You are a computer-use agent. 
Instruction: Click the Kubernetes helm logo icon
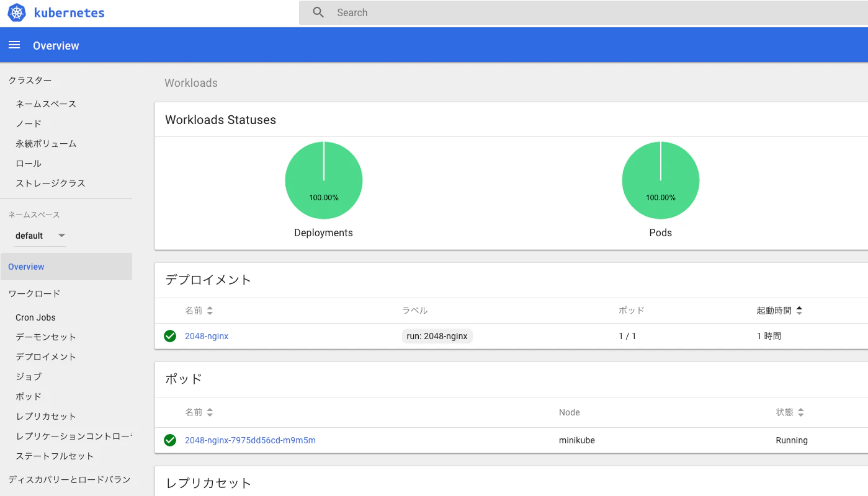click(x=17, y=12)
